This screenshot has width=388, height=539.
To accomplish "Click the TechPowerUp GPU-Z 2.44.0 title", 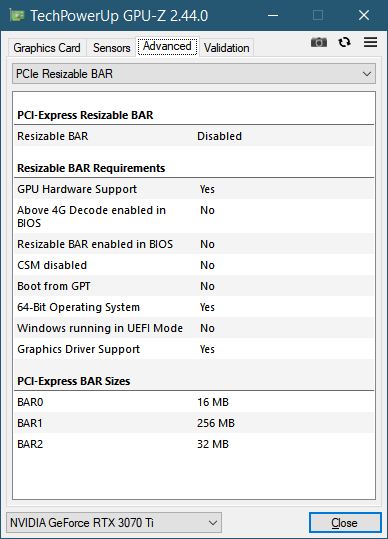I will pos(119,16).
